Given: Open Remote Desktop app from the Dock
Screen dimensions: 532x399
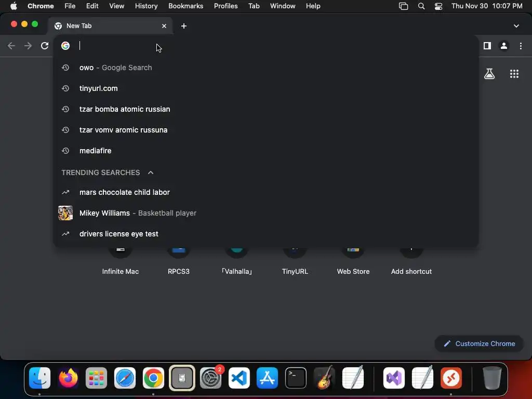Looking at the screenshot, I should (x=451, y=378).
